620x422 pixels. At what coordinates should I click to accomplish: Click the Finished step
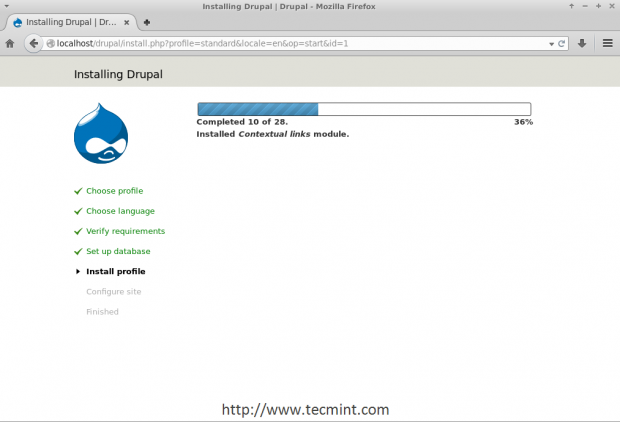[102, 312]
